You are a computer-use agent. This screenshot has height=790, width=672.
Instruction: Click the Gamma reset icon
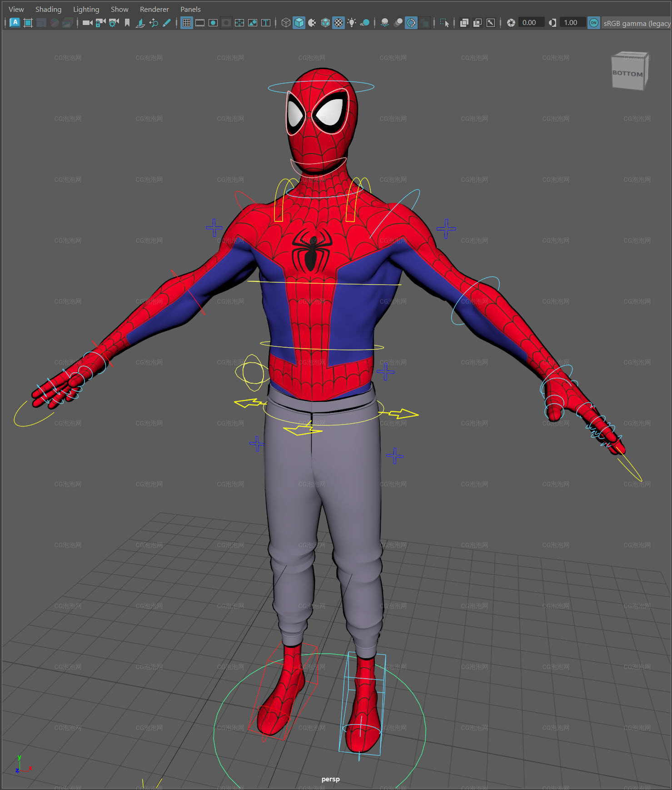(x=553, y=23)
